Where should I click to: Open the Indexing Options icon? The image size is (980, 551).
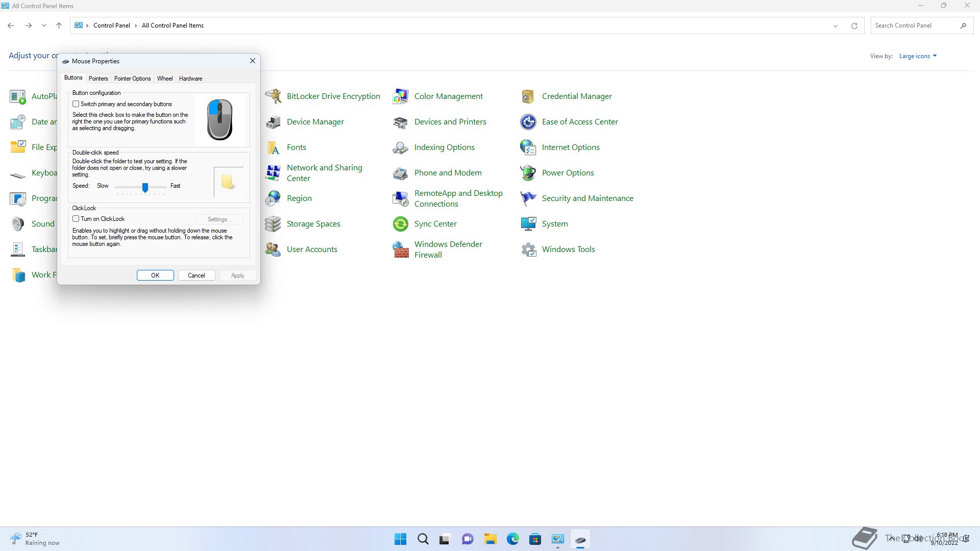(401, 147)
